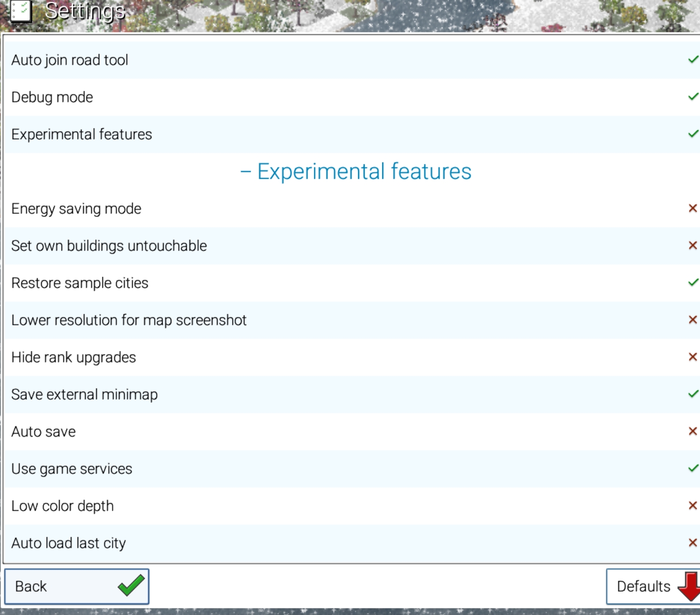Turn off Debug mode checkmark
The image size is (700, 615).
[x=693, y=97]
